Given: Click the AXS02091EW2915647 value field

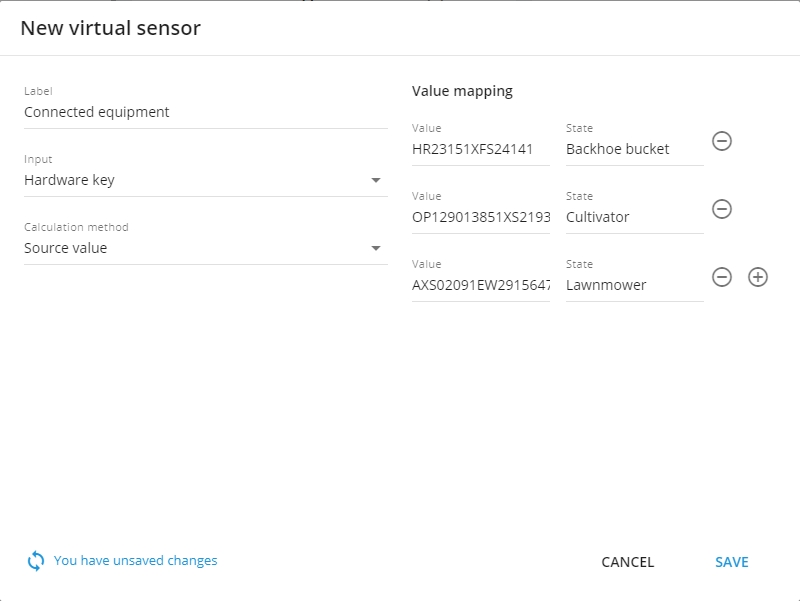Looking at the screenshot, I should point(480,284).
